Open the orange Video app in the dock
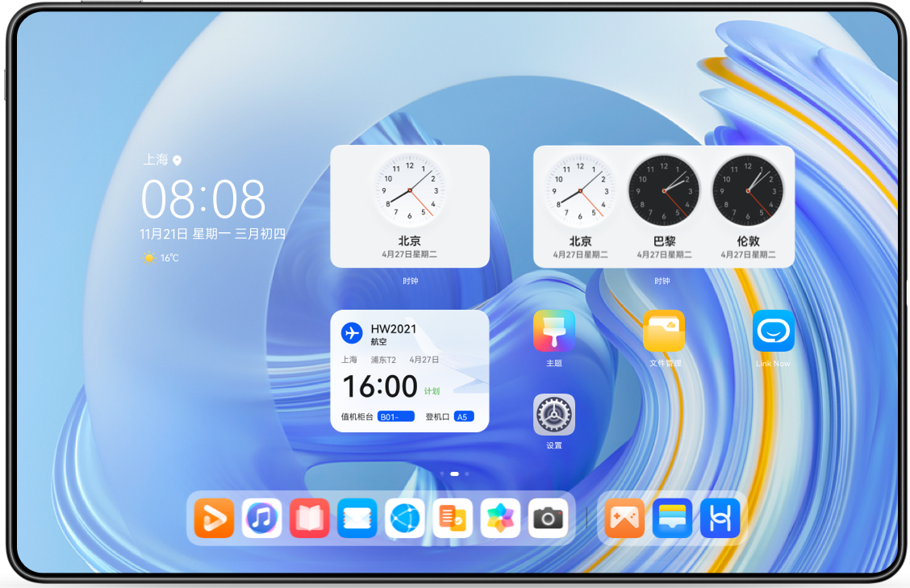The image size is (910, 588). [214, 518]
